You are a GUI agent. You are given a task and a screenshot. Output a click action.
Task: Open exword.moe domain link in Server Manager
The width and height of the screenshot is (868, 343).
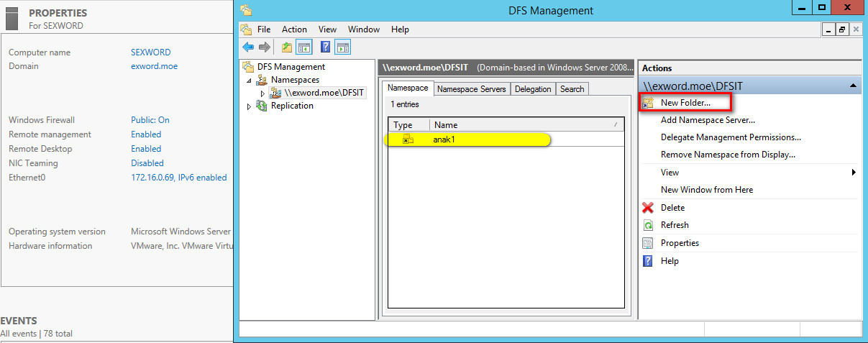(154, 66)
